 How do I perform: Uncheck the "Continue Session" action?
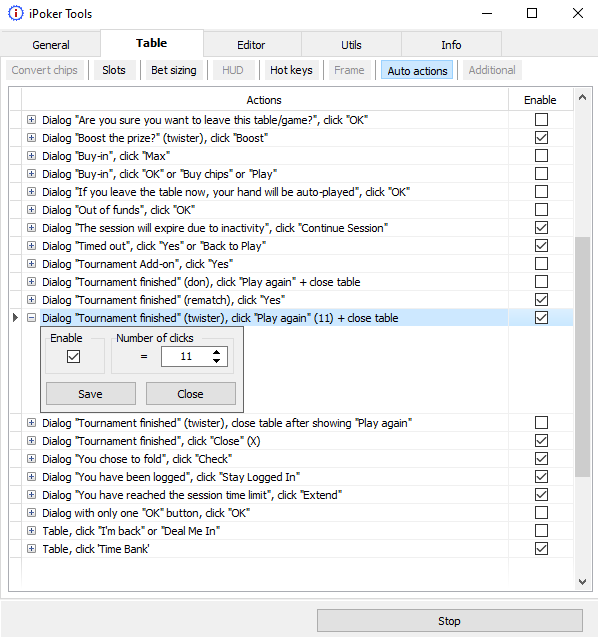tap(541, 228)
